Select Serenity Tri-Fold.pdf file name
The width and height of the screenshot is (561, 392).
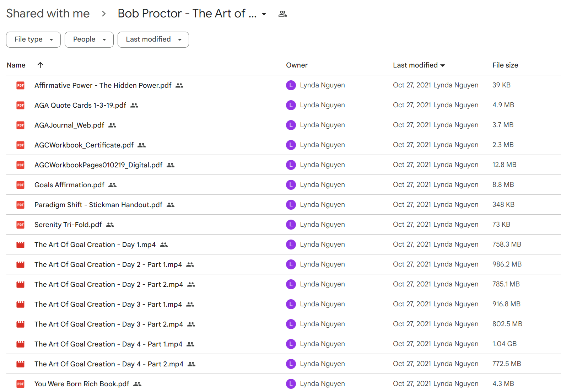[x=68, y=225]
